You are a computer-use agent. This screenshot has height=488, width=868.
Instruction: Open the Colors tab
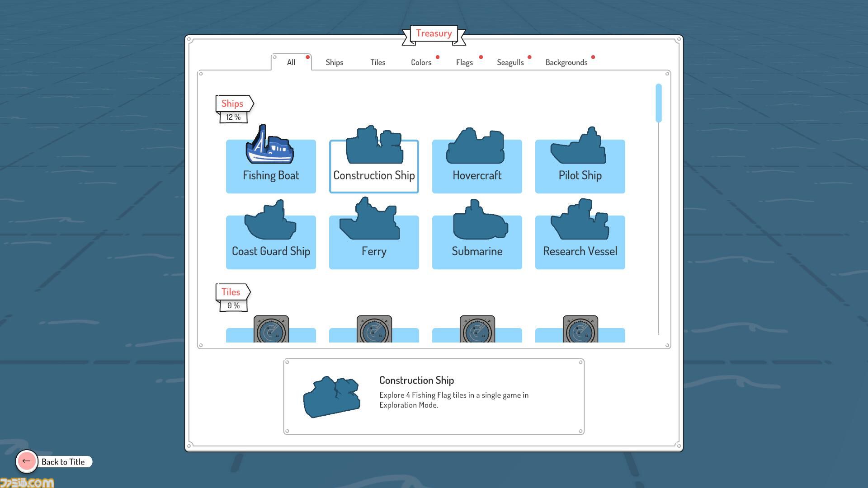[421, 62]
